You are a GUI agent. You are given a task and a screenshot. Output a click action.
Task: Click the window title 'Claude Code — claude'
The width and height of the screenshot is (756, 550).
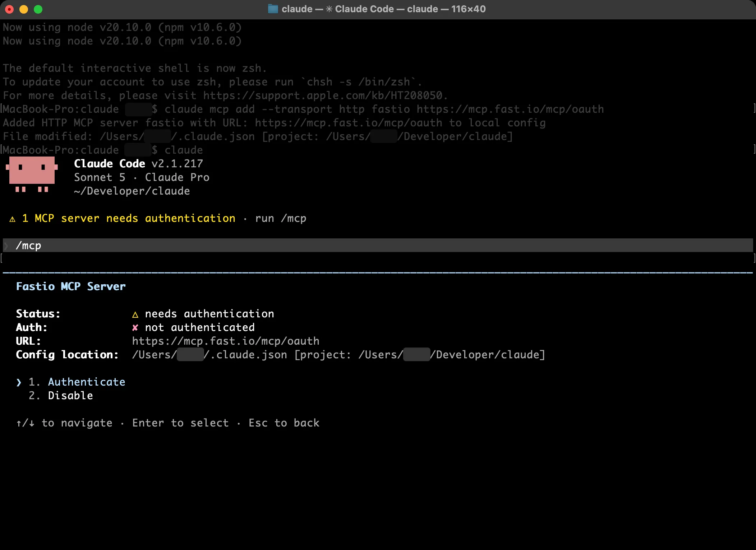(387, 9)
